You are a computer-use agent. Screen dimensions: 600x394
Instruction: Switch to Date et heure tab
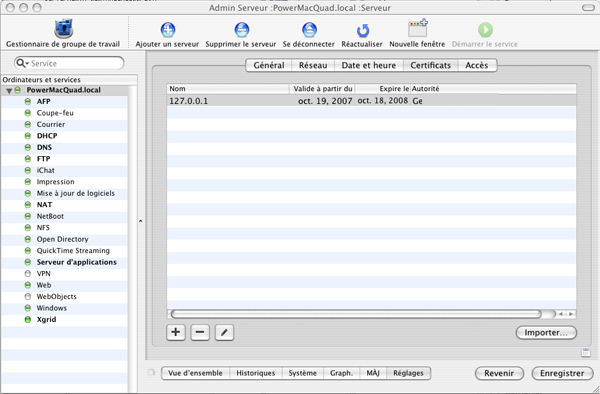coord(369,65)
